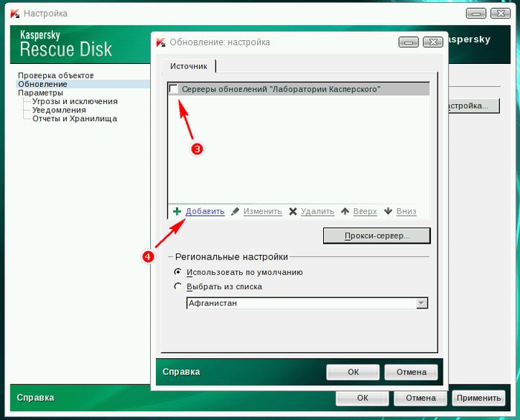The height and width of the screenshot is (420, 520).
Task: Minimize the update settings dialog
Action: coord(409,42)
